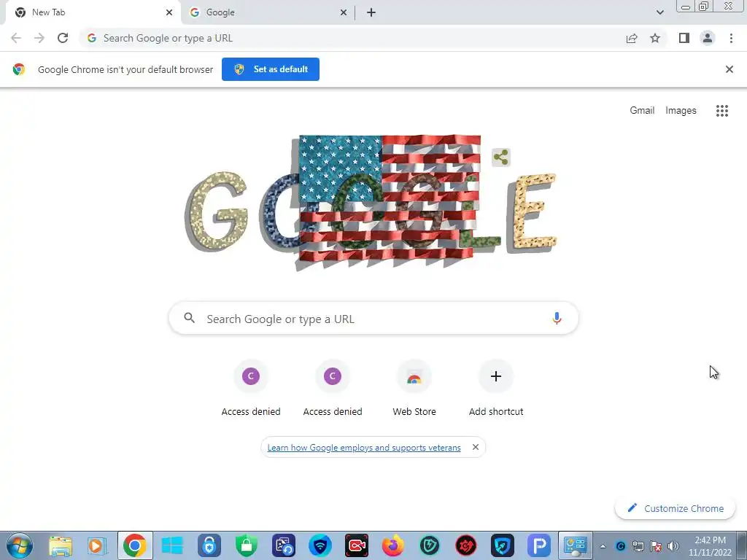Open the profile avatar icon
This screenshot has height=560, width=747.
click(708, 38)
